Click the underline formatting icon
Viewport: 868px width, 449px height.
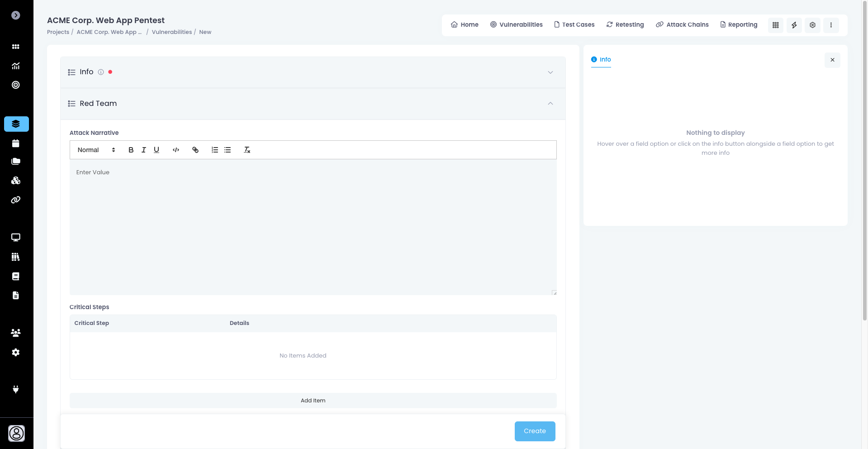[x=157, y=150]
